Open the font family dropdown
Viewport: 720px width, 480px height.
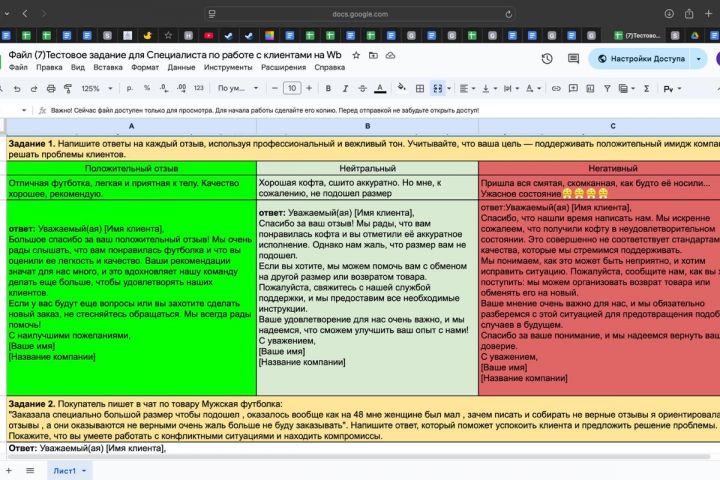tap(238, 88)
